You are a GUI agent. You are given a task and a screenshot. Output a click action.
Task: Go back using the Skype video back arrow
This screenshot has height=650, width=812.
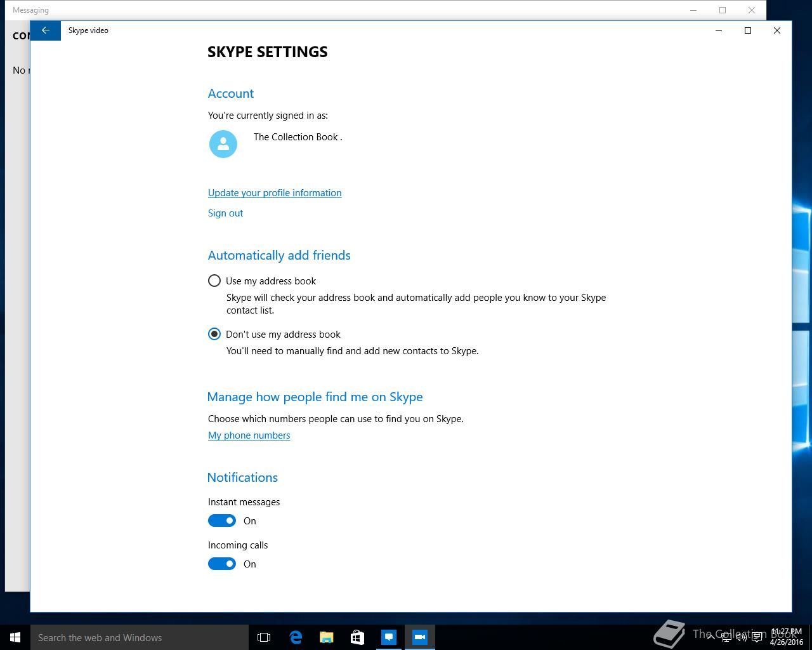click(45, 30)
